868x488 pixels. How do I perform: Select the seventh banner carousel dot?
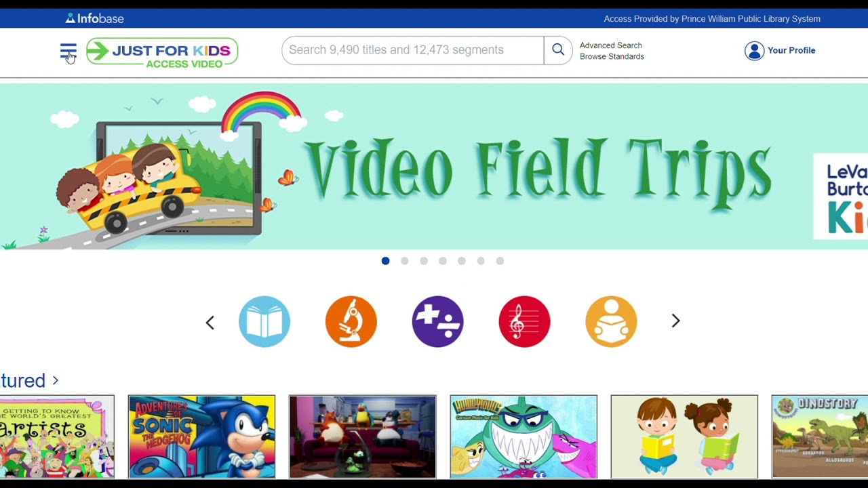point(500,261)
